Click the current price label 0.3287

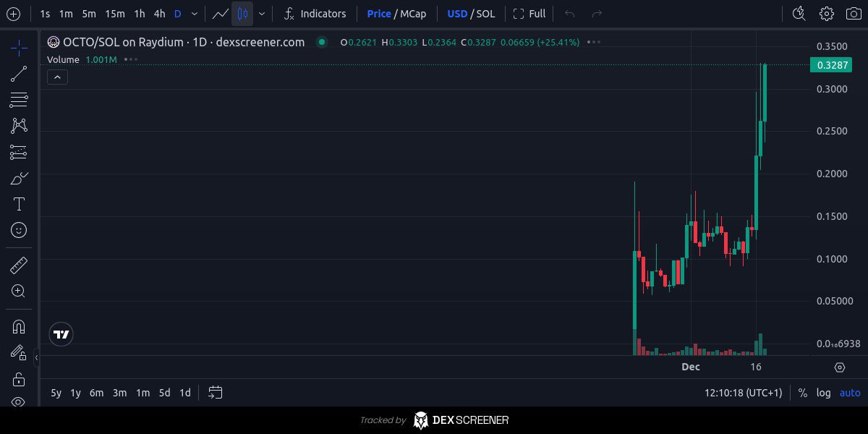pos(831,65)
